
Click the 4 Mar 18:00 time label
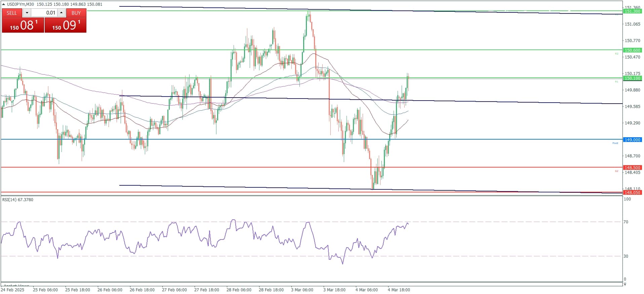coord(399,290)
